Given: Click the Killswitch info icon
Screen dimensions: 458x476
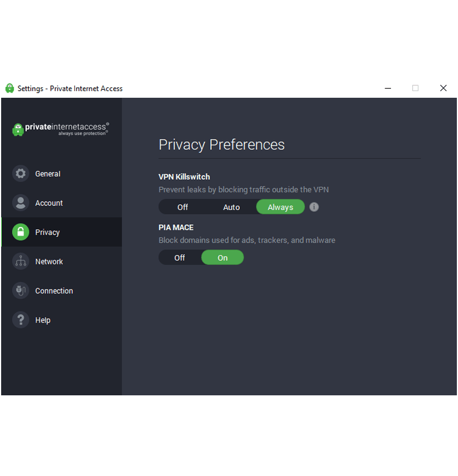Looking at the screenshot, I should coord(314,207).
